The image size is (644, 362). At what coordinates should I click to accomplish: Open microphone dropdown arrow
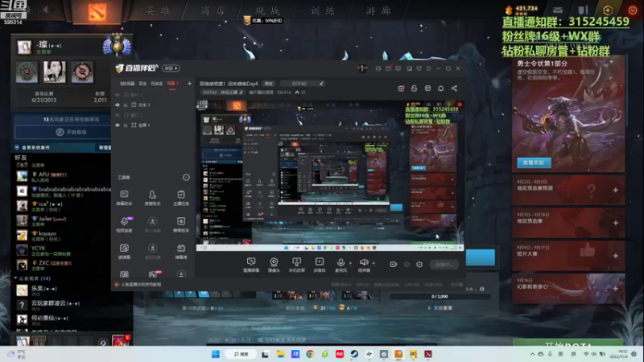coord(350,263)
